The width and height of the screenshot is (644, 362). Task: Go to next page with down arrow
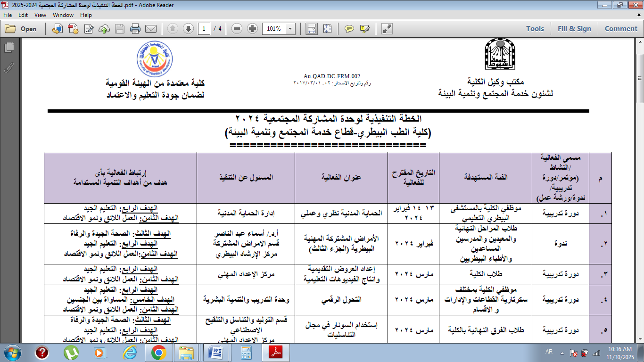pos(188,29)
